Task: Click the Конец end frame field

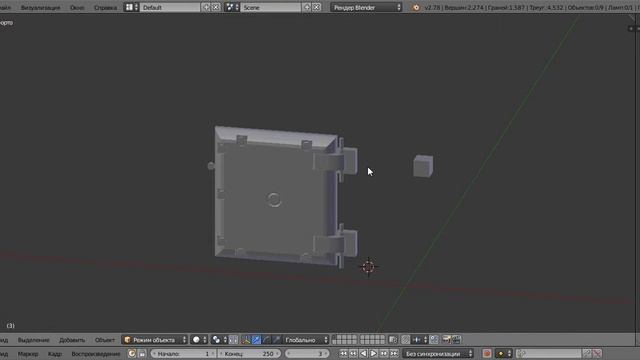Action: [x=249, y=354]
